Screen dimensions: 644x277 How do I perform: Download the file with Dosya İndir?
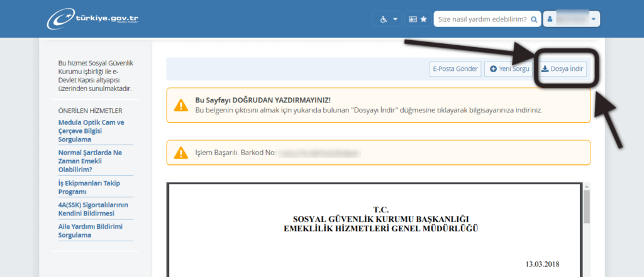click(x=563, y=69)
